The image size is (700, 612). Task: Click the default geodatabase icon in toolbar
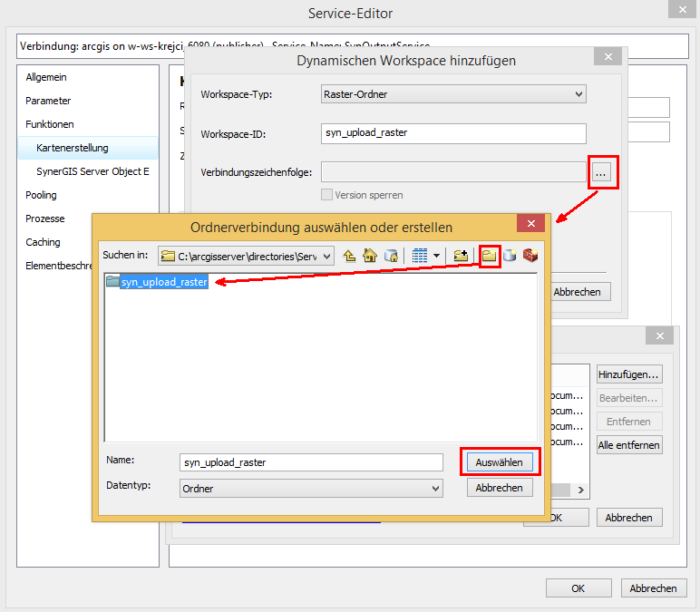pos(391,256)
